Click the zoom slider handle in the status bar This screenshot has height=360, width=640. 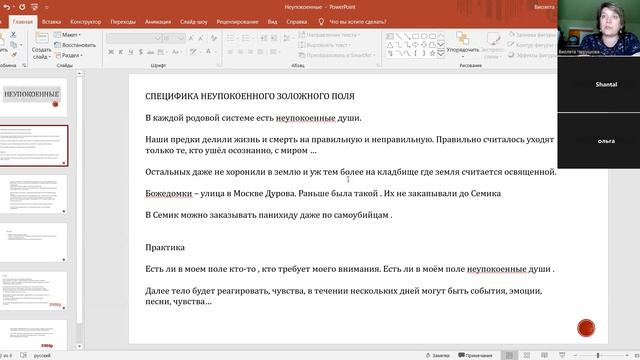(x=598, y=356)
